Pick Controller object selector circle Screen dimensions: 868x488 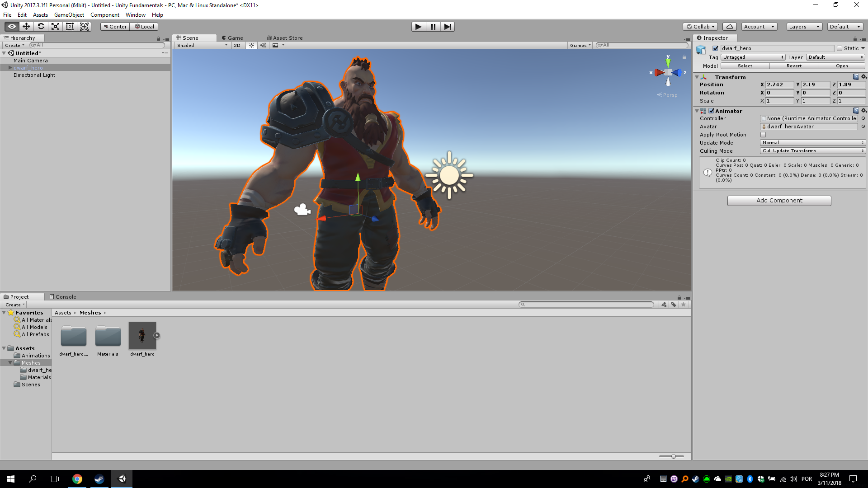click(863, 118)
